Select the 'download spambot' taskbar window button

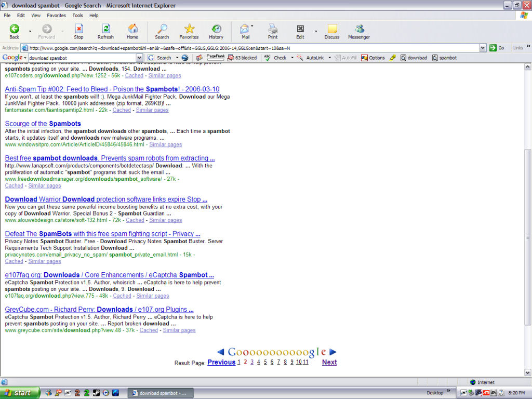pos(161,393)
